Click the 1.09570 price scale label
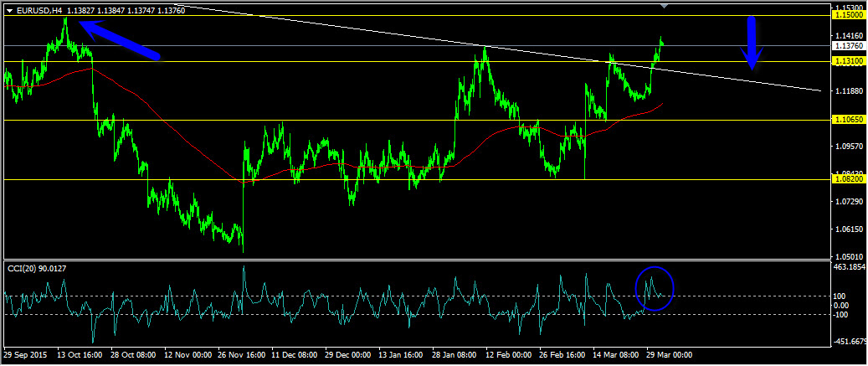The image size is (868, 366). point(850,147)
